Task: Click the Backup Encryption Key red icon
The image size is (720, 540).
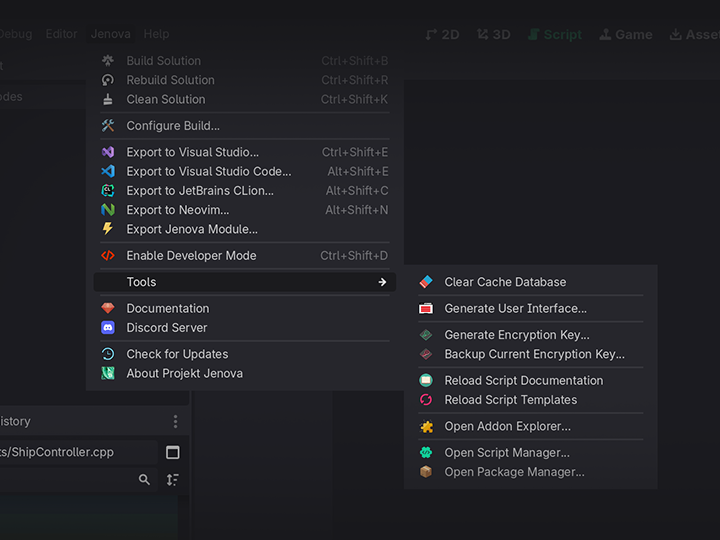Action: coord(426,354)
